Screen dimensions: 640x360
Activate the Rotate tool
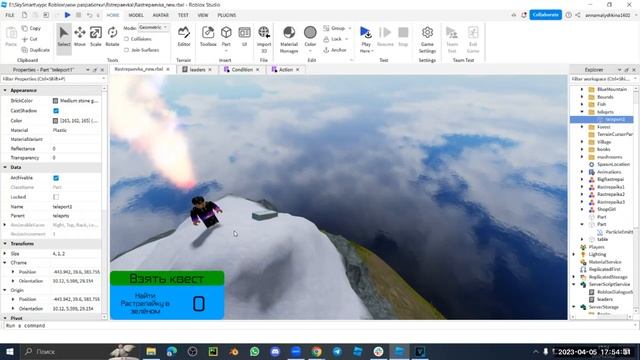pos(112,37)
